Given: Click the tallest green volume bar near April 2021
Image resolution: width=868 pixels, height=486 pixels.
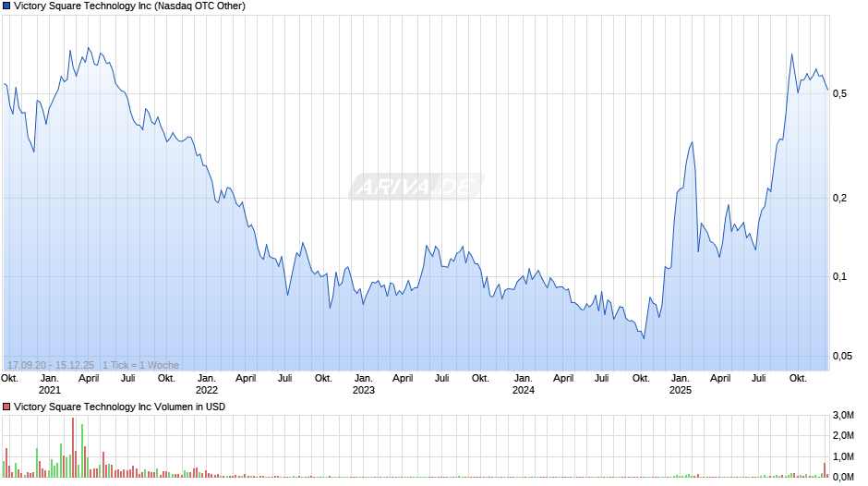Looking at the screenshot, I should click(82, 451).
